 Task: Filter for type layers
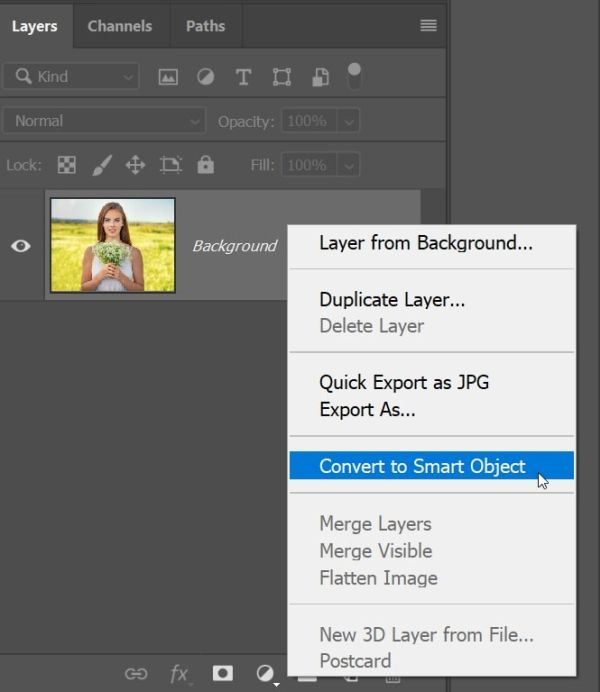[x=243, y=77]
